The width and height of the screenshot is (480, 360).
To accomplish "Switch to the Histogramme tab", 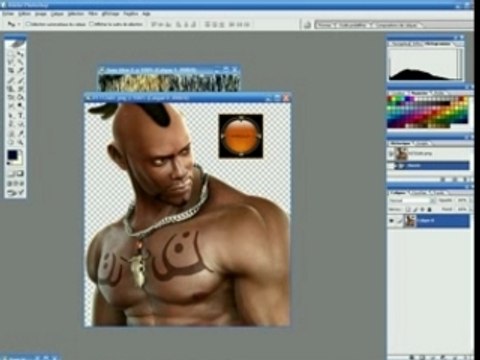I will [x=438, y=44].
